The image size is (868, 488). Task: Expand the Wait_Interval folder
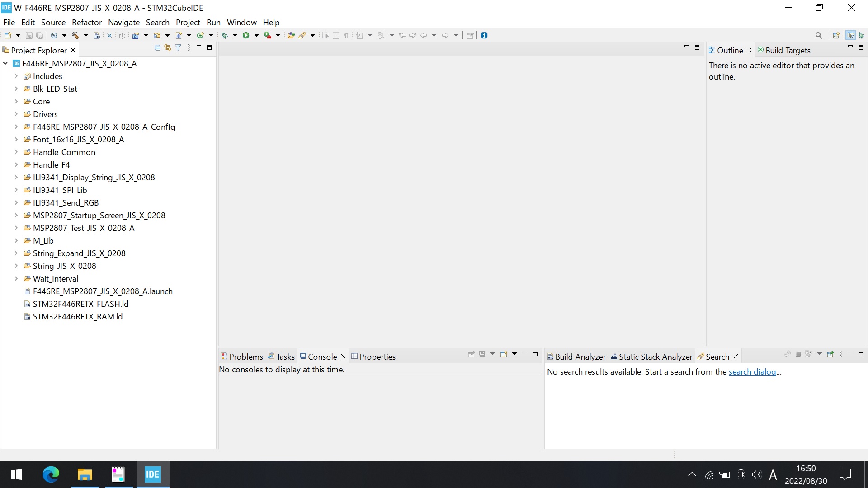coord(16,279)
